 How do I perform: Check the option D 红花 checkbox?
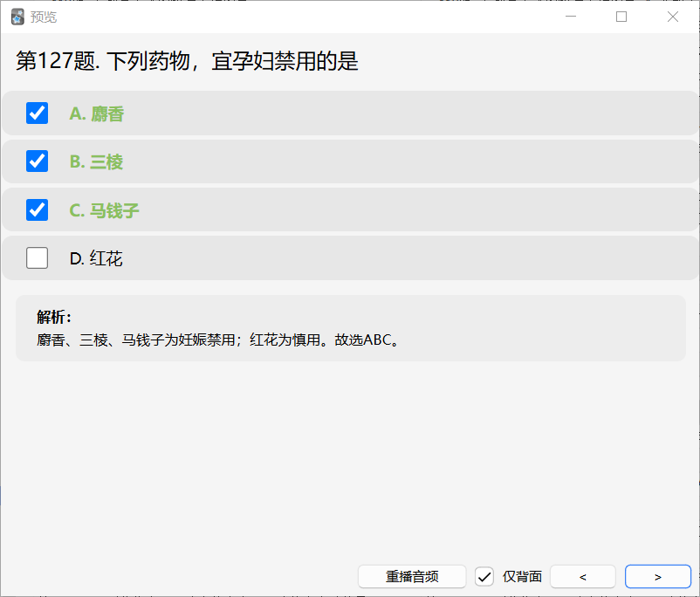pos(37,258)
